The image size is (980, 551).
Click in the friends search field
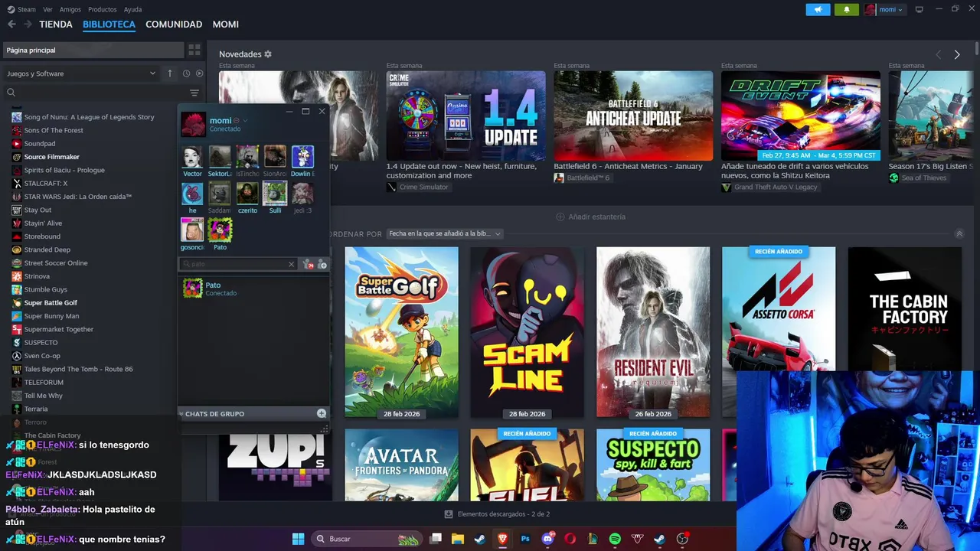point(238,264)
